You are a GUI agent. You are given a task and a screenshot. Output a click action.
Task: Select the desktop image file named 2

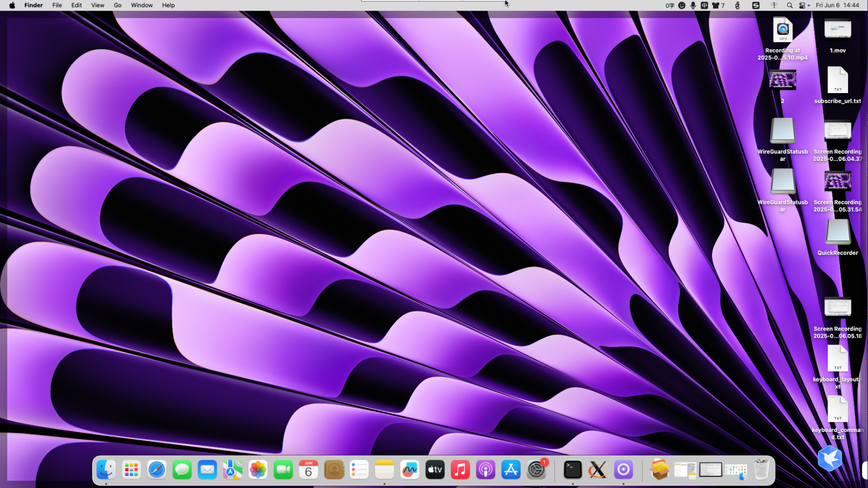click(x=783, y=86)
